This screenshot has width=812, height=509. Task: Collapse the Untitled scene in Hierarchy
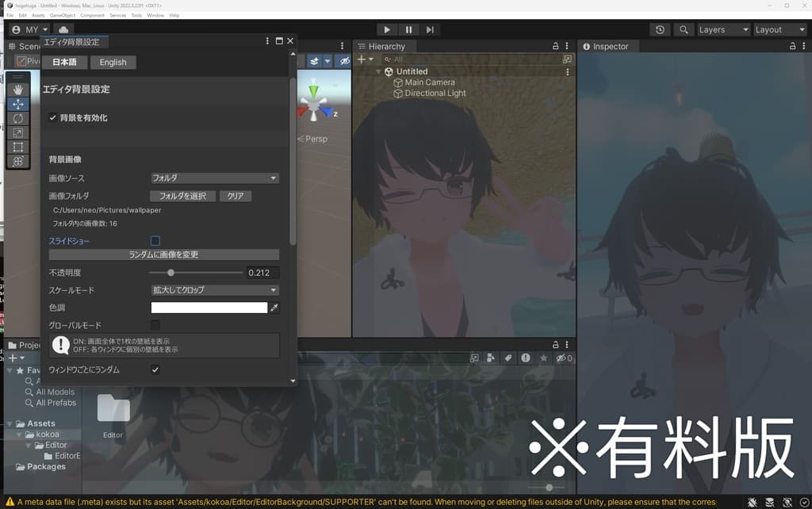pyautogui.click(x=379, y=71)
